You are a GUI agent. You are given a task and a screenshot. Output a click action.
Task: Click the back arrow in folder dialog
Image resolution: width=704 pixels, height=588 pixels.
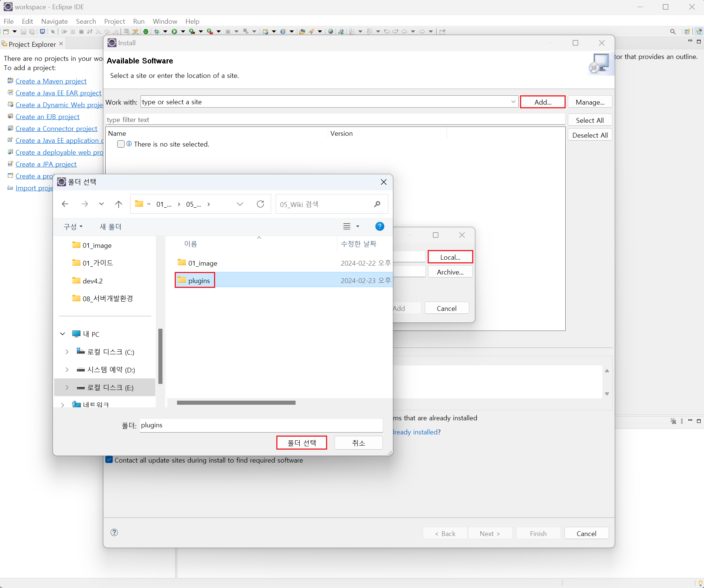pos(65,204)
